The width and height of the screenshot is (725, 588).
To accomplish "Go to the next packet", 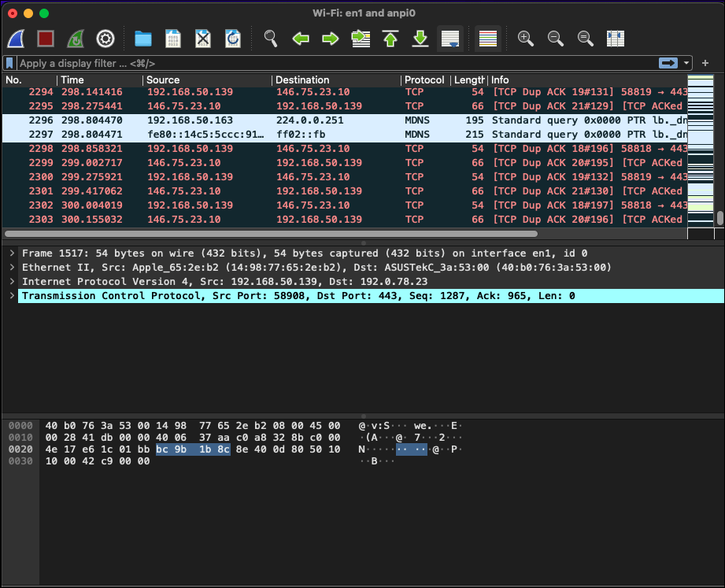I will pyautogui.click(x=330, y=39).
